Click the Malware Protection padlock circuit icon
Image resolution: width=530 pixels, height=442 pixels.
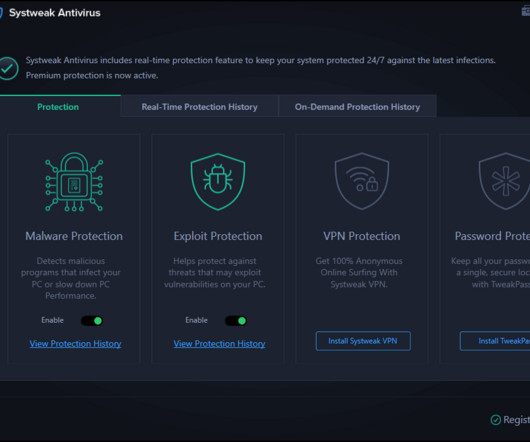coord(74,182)
